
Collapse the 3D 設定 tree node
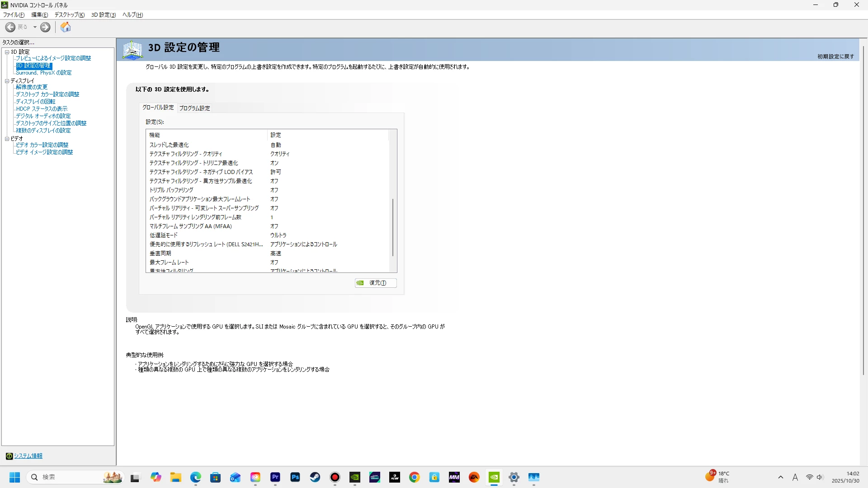(7, 52)
